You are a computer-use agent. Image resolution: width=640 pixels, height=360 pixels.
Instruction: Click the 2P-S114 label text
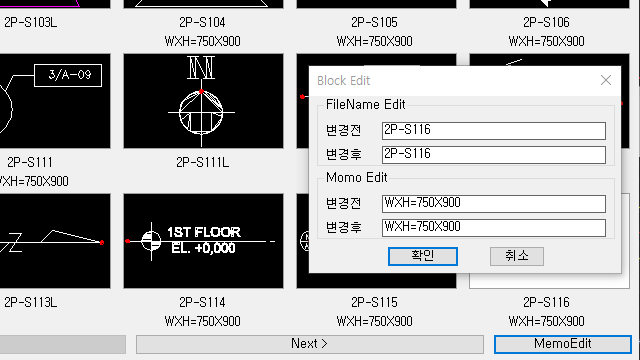202,302
